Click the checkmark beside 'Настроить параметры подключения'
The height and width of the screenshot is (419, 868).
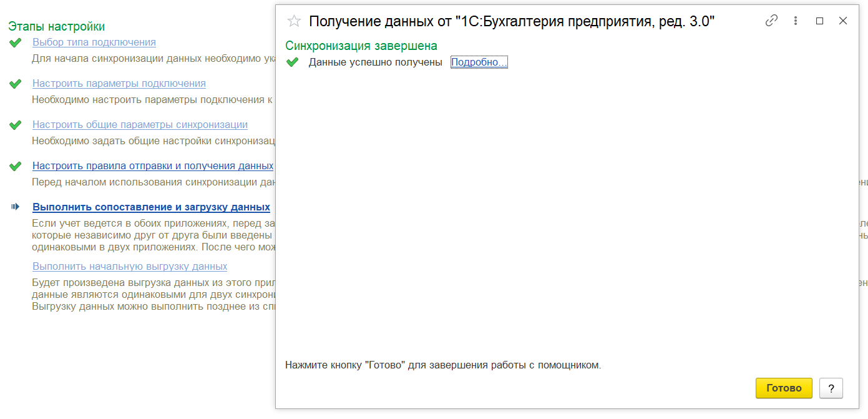point(16,84)
